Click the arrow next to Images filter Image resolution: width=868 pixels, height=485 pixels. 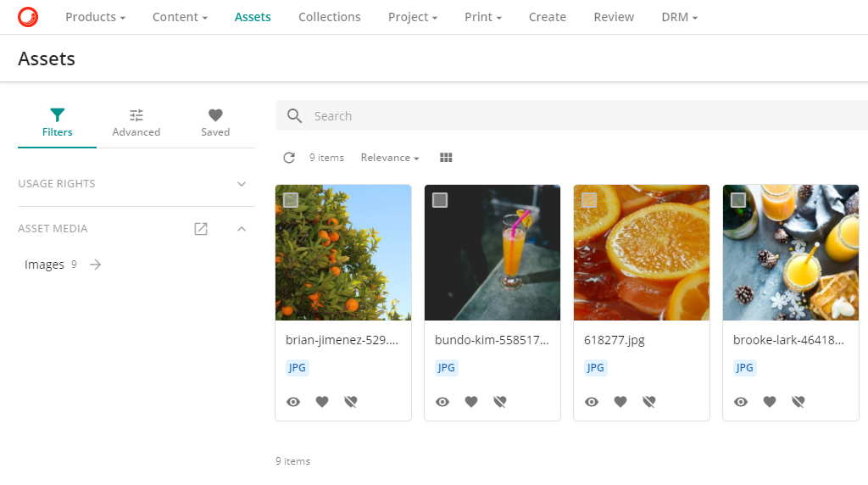[96, 265]
